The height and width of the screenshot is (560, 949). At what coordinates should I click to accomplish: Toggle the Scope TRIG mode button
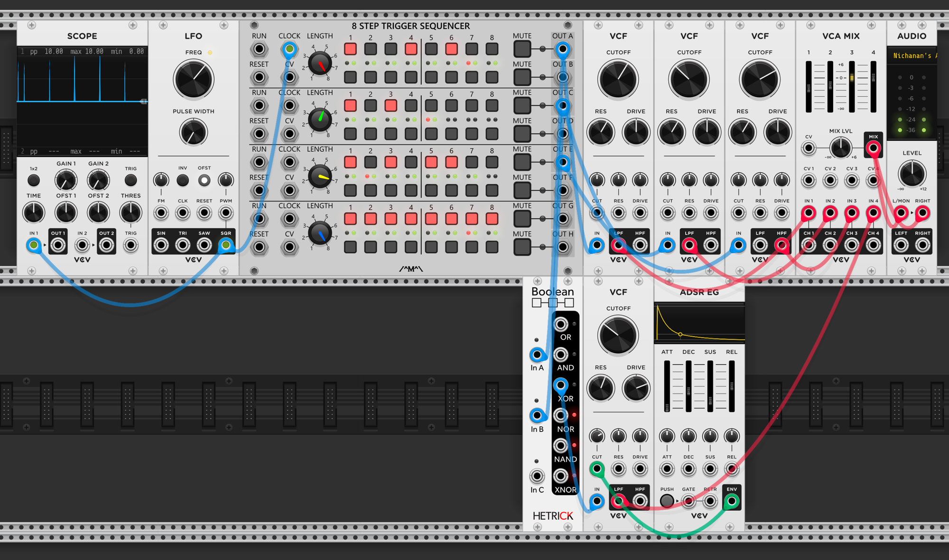(130, 180)
